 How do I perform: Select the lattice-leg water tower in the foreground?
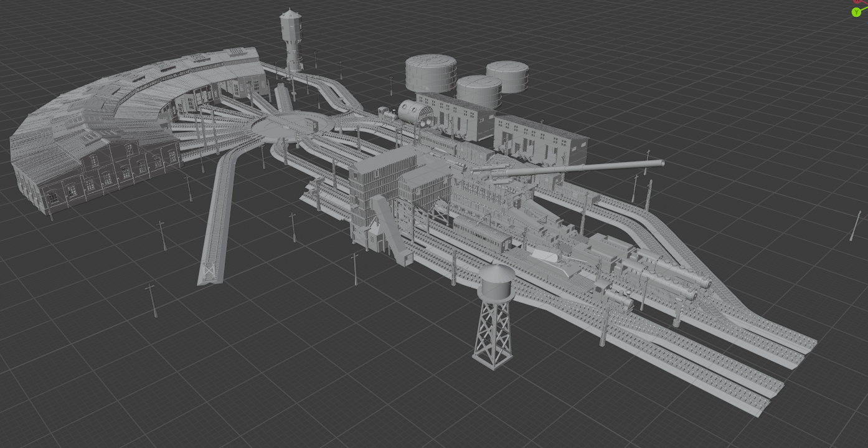coord(494,312)
